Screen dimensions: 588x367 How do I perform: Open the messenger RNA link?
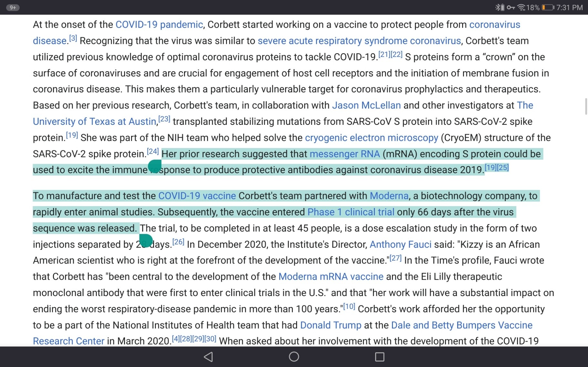(345, 154)
